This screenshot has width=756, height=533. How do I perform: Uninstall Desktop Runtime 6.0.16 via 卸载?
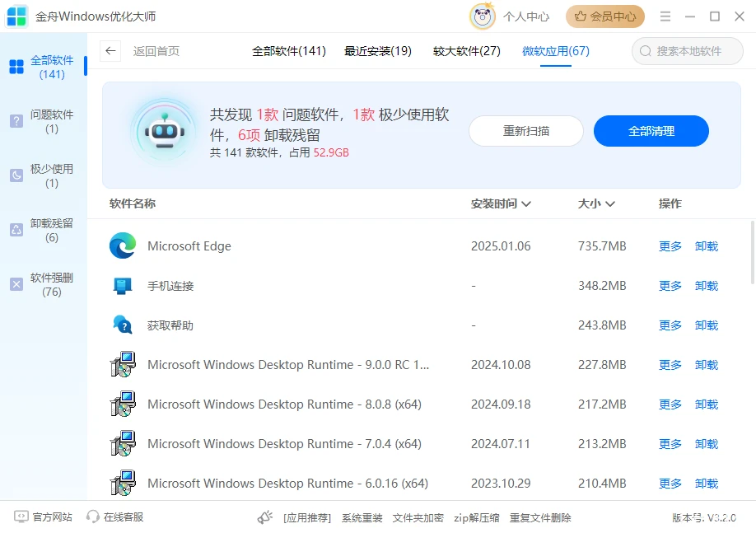tap(707, 484)
